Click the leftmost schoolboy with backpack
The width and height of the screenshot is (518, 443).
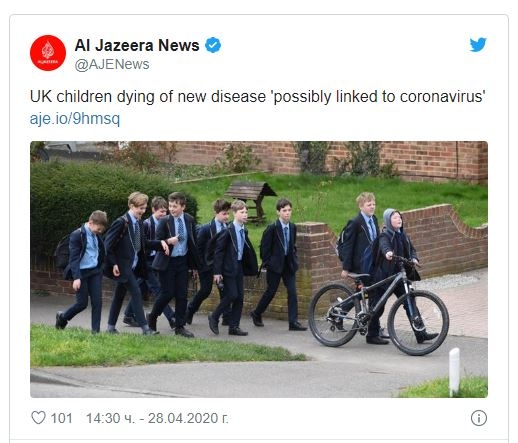[83, 271]
